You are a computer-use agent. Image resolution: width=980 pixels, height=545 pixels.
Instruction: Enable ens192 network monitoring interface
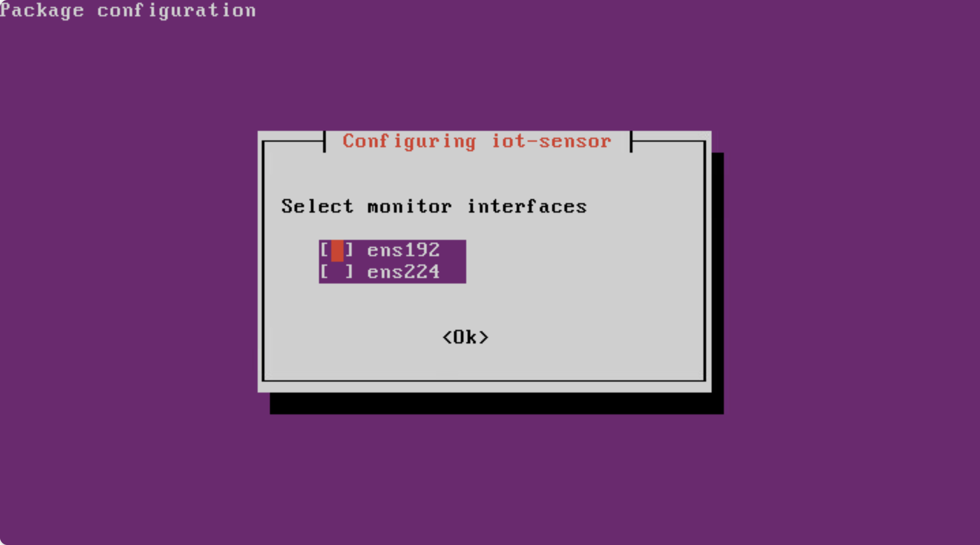click(x=333, y=249)
